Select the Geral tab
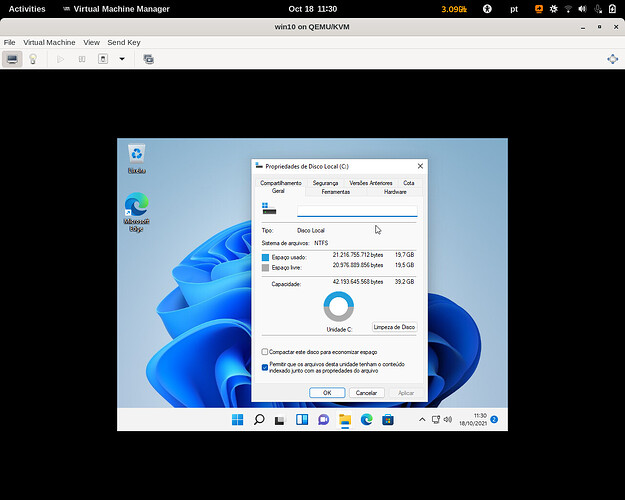This screenshot has width=625, height=500. click(278, 191)
